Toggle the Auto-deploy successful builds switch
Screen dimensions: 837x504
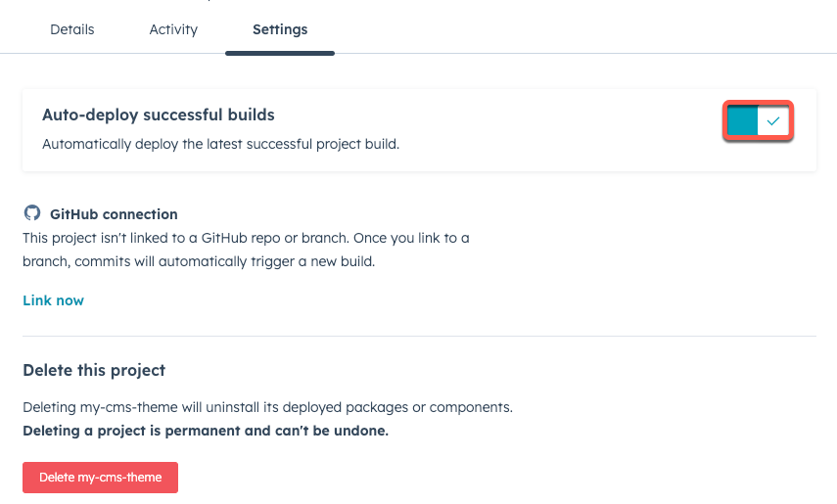click(758, 121)
